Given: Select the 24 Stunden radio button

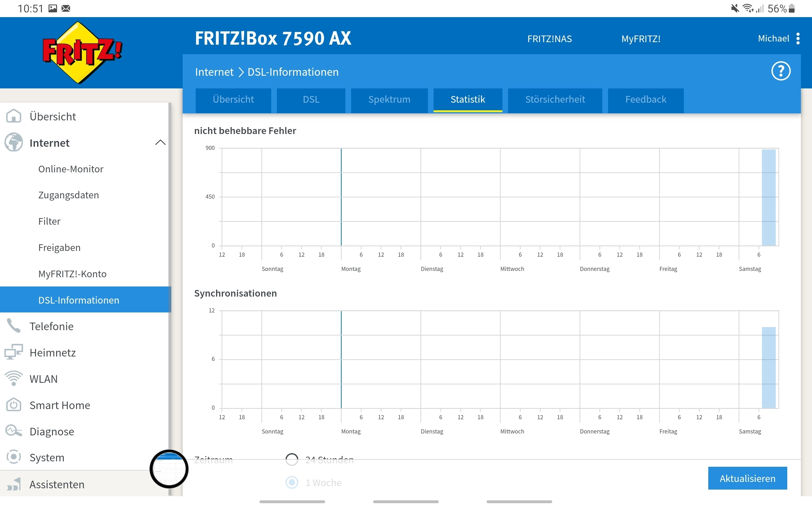Looking at the screenshot, I should coord(291,459).
